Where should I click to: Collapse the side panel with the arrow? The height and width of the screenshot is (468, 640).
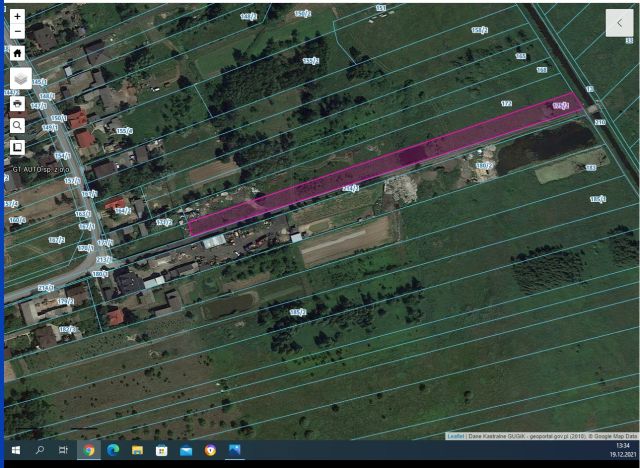click(x=619, y=23)
